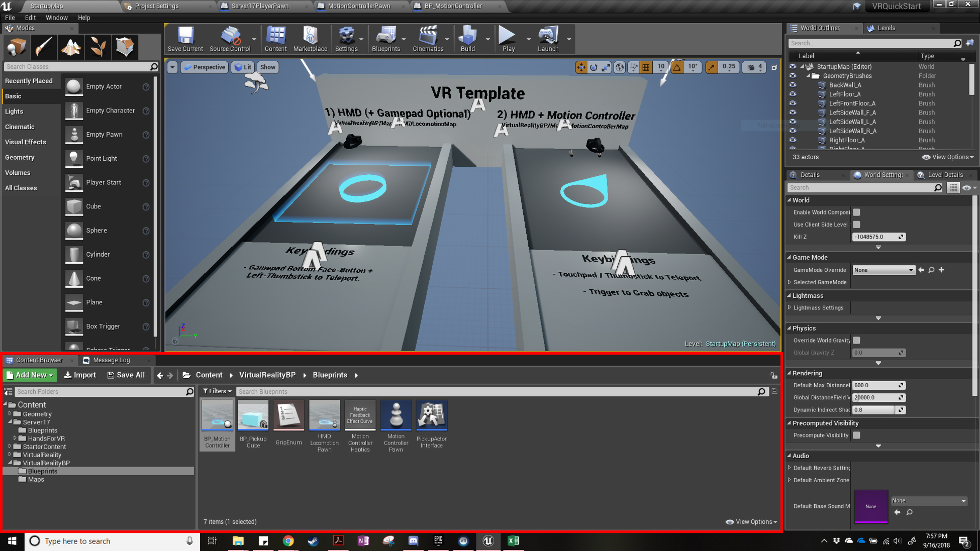Click the Launch toolbar icon
The height and width of the screenshot is (551, 980).
coord(548,39)
